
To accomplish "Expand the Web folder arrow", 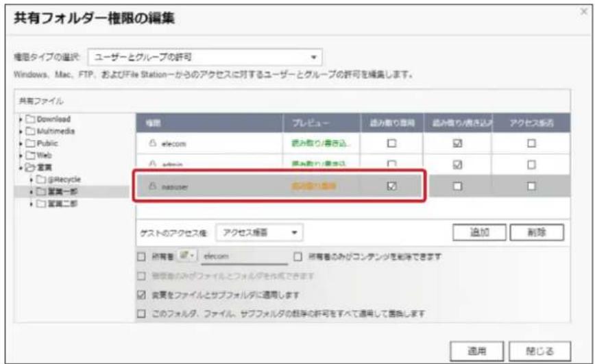I will [x=21, y=156].
